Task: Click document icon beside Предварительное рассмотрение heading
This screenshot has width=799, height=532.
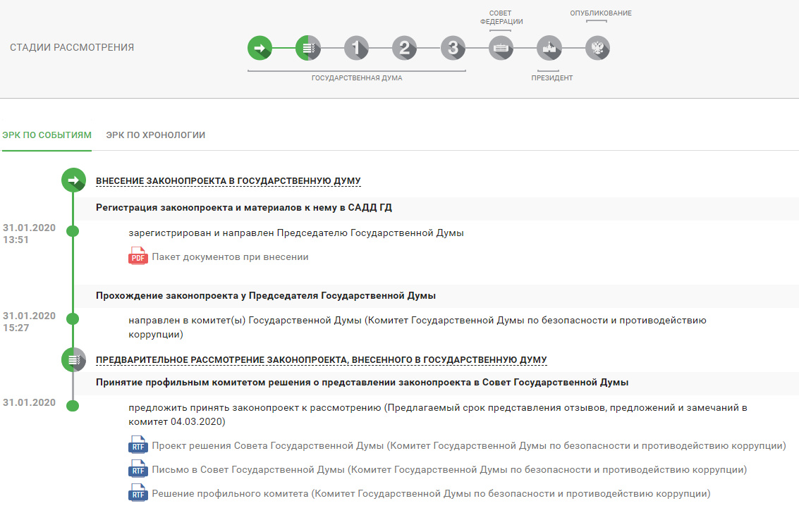Action: pos(73,359)
